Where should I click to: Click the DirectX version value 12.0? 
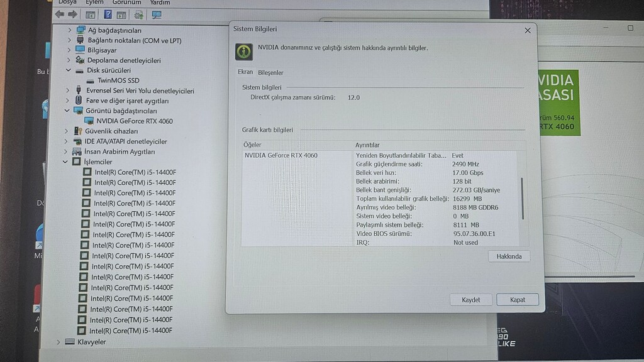[353, 97]
